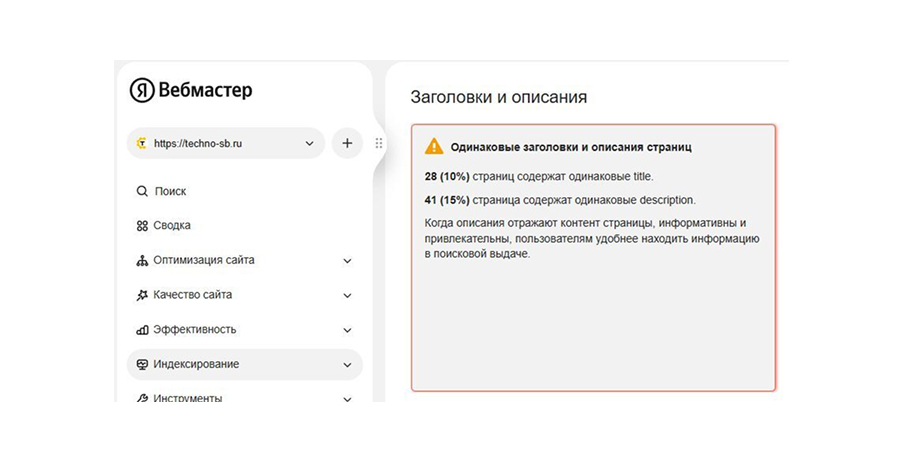Viewport: 900px width, 462px height.
Task: Click the search magnifier icon
Action: click(142, 191)
